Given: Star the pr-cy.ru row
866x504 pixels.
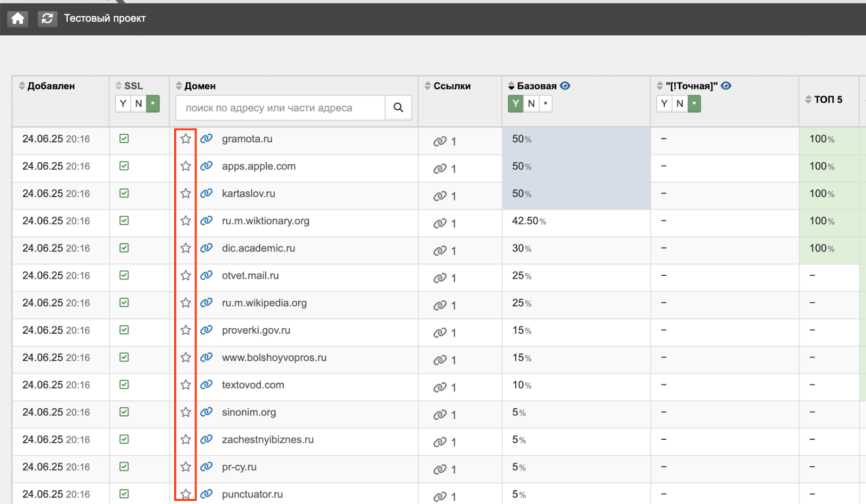Looking at the screenshot, I should pyautogui.click(x=186, y=466).
